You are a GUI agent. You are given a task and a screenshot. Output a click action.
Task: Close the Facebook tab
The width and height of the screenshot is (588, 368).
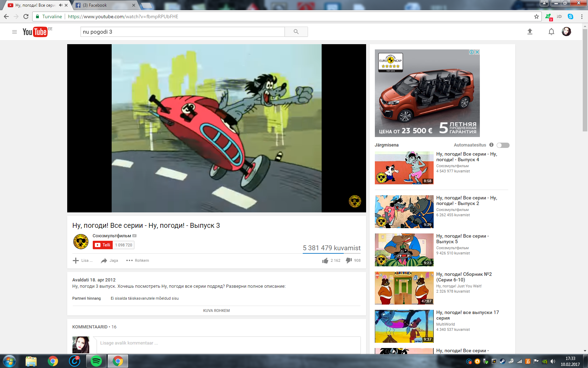point(134,5)
